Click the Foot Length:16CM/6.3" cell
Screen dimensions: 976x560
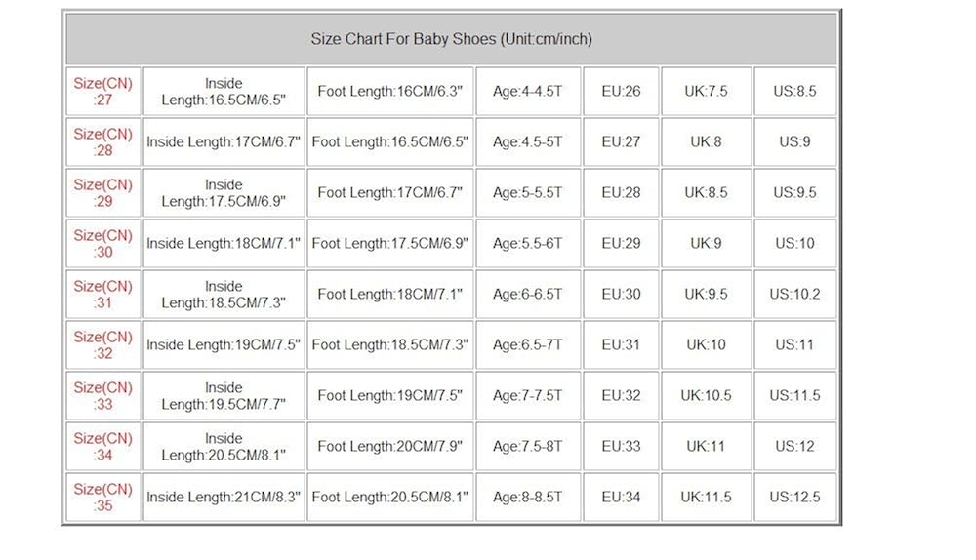390,92
